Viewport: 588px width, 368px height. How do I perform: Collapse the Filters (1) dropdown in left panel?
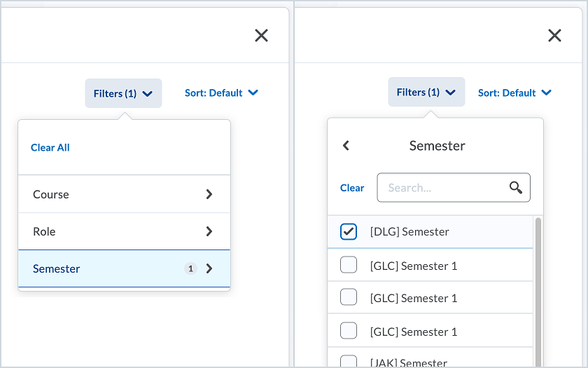(x=123, y=93)
